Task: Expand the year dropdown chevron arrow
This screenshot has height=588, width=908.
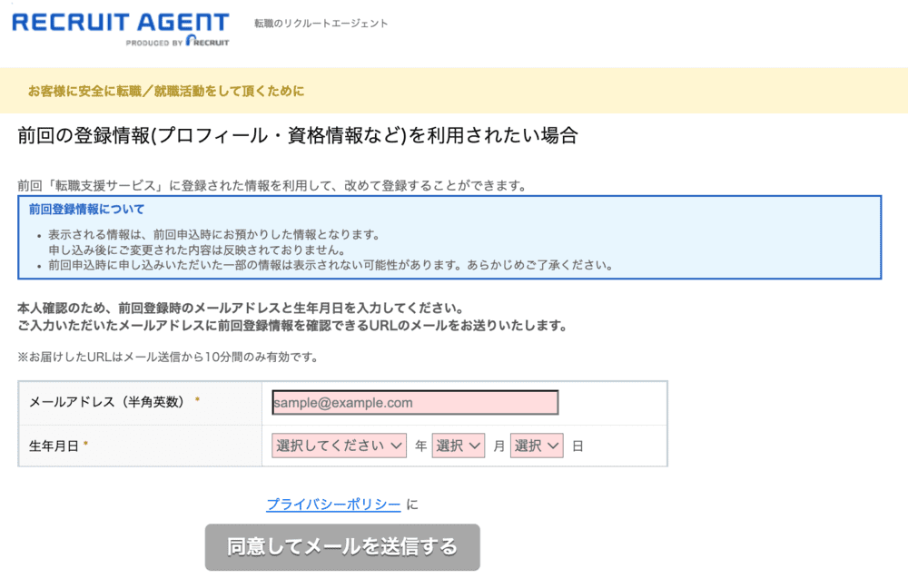Action: (398, 445)
